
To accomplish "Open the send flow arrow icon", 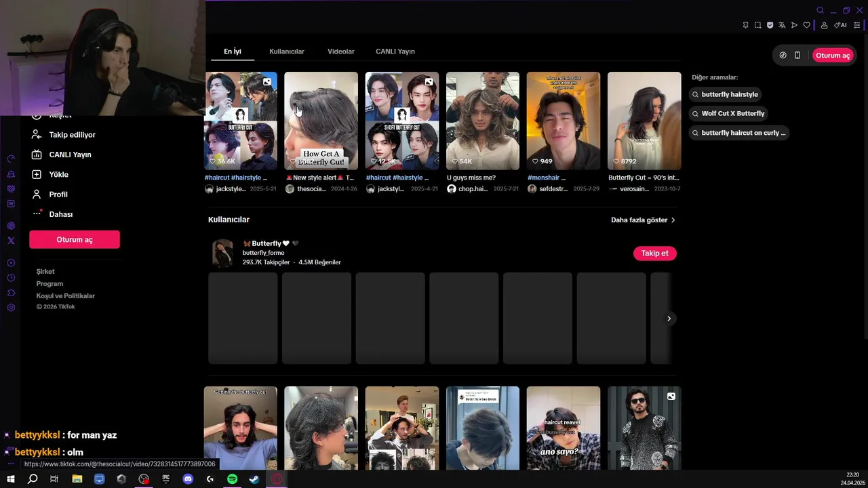I will tap(794, 25).
